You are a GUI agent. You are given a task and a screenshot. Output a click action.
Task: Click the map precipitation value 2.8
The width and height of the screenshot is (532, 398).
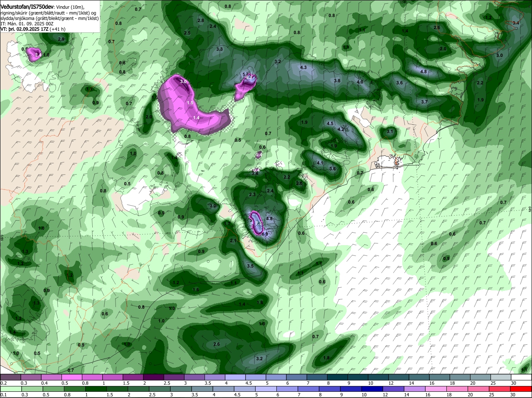201,20
